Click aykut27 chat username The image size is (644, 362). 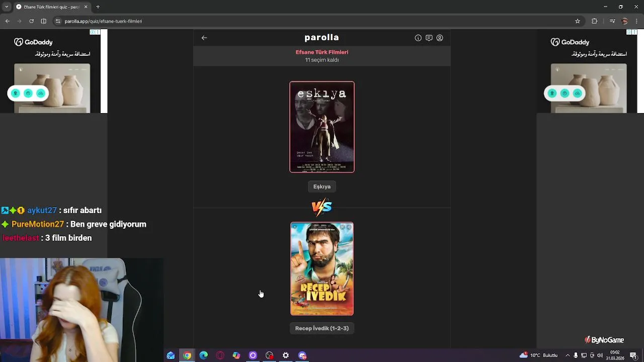pyautogui.click(x=42, y=211)
